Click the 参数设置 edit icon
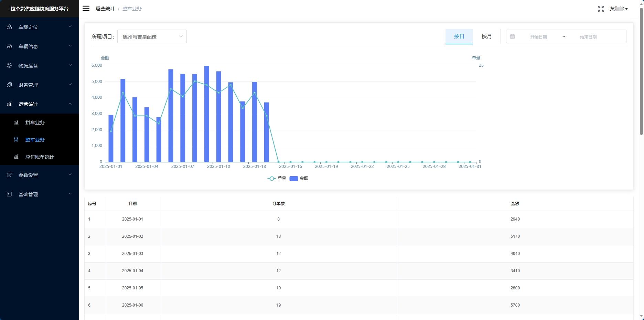The width and height of the screenshot is (644, 320). [x=9, y=175]
